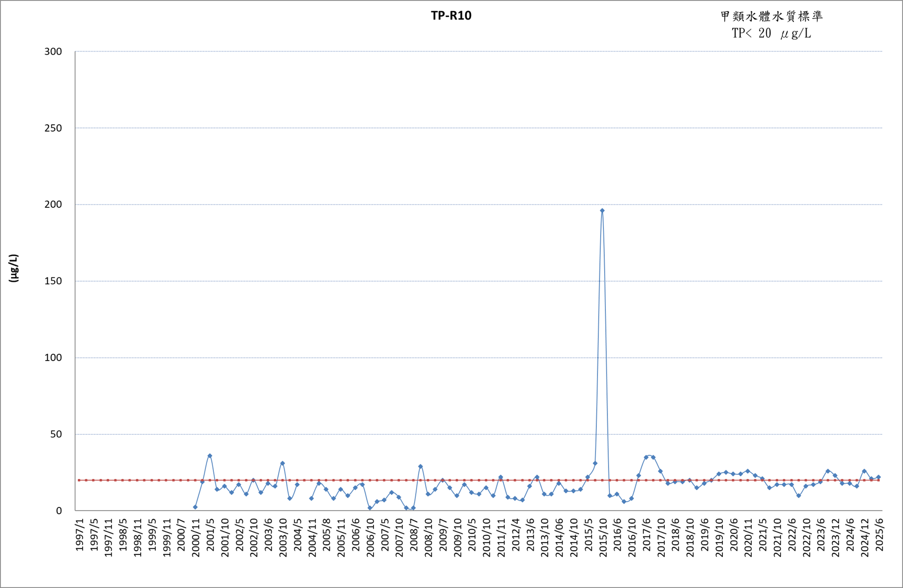Click the 2018/6 date label
This screenshot has height=588, width=903.
[x=675, y=535]
